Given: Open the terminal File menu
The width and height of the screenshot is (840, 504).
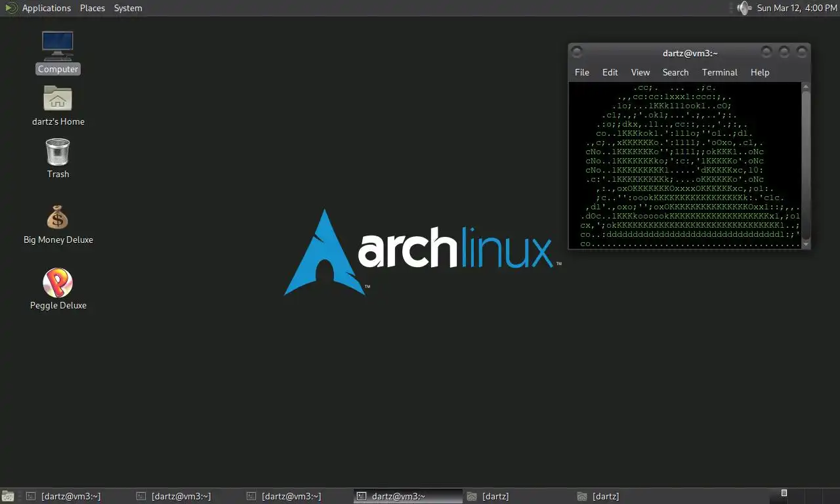Looking at the screenshot, I should click(582, 72).
